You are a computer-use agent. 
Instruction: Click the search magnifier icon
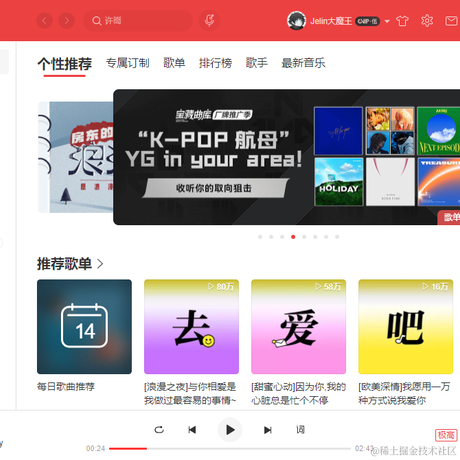[97, 21]
